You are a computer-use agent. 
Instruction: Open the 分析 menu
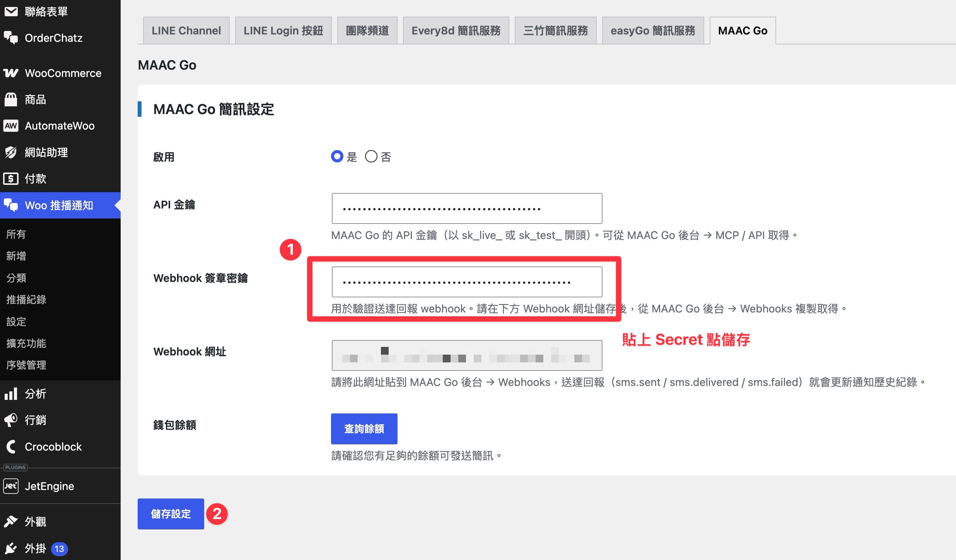click(x=60, y=394)
